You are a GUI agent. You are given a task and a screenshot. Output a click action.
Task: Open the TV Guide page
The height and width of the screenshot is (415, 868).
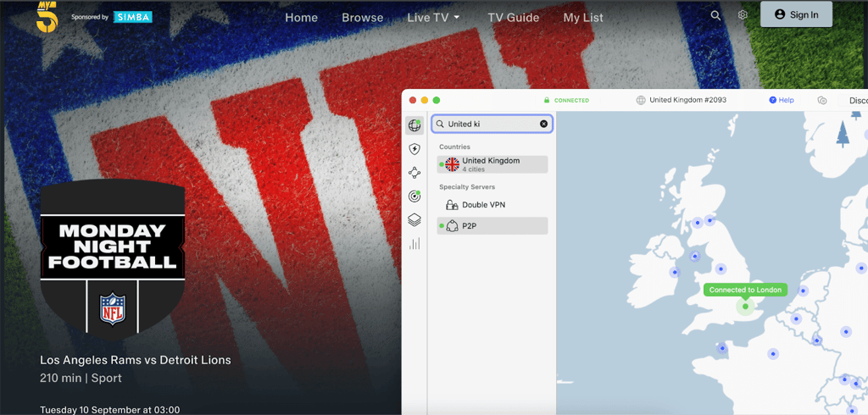(x=513, y=18)
